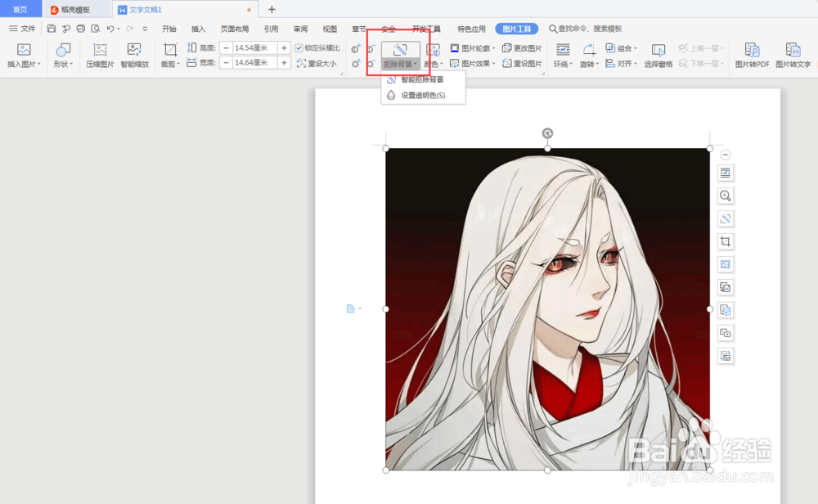Click Picture to PDF (图片转PDF)
Viewport: 818px width, 504px height.
[752, 56]
